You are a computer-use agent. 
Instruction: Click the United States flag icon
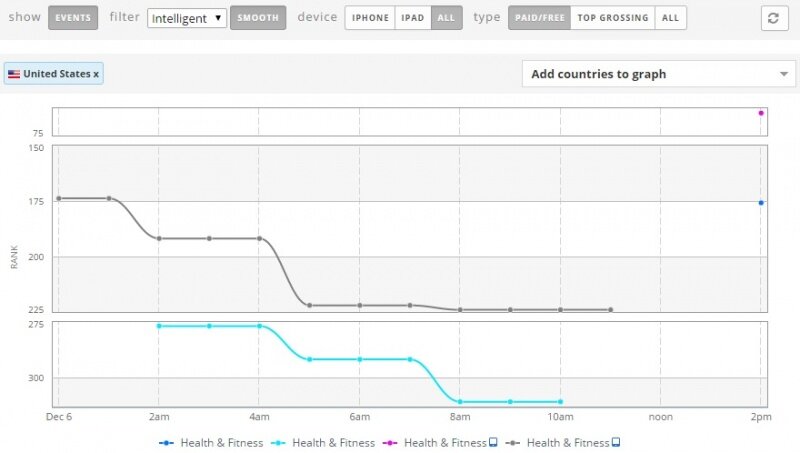pos(14,74)
